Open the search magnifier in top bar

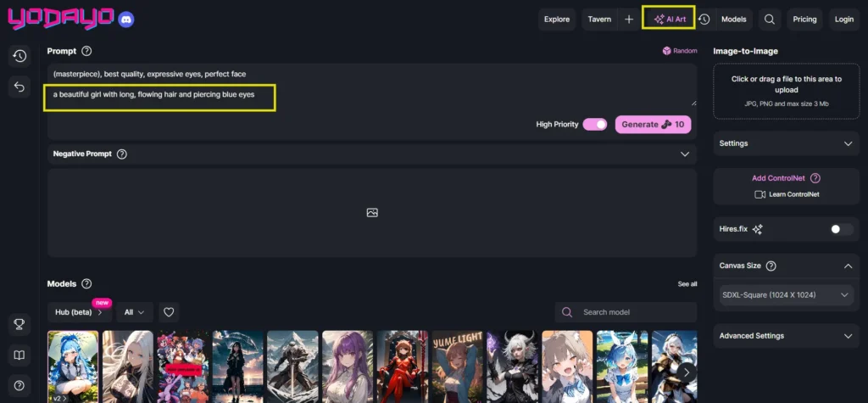point(770,20)
